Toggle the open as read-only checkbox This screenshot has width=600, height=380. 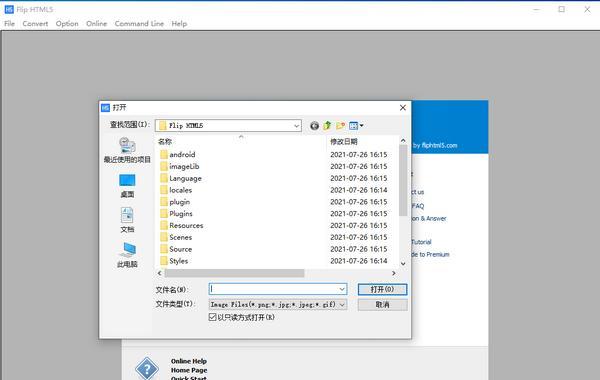click(212, 317)
